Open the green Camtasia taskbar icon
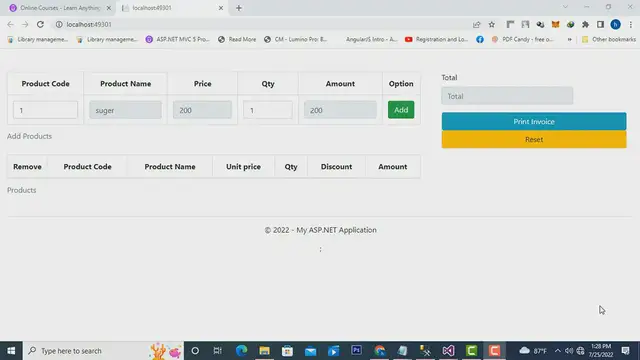Image resolution: width=640 pixels, height=360 pixels. [471, 351]
